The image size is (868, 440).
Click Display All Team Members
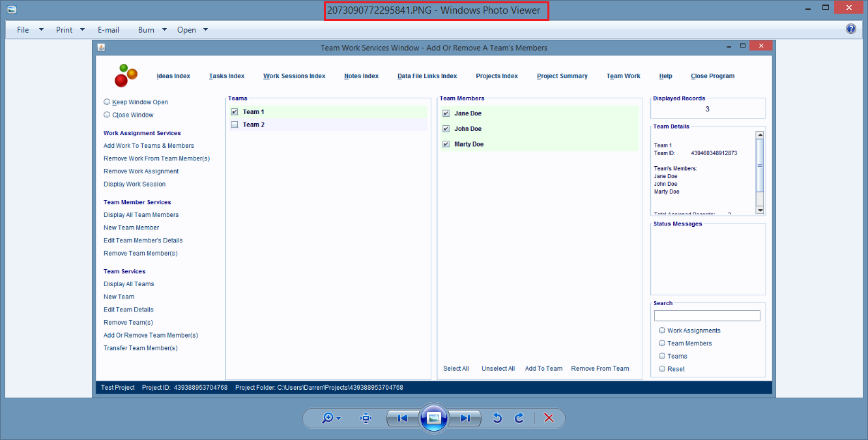pyautogui.click(x=141, y=215)
